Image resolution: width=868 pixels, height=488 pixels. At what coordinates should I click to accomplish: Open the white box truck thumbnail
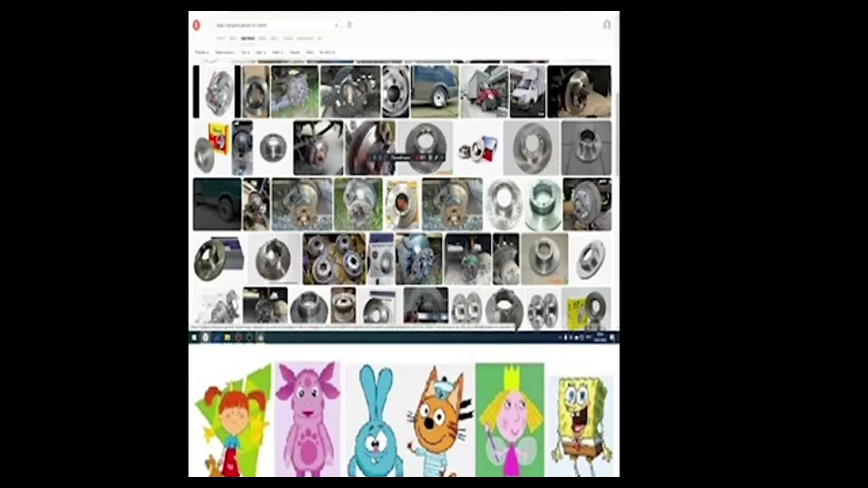(x=528, y=91)
